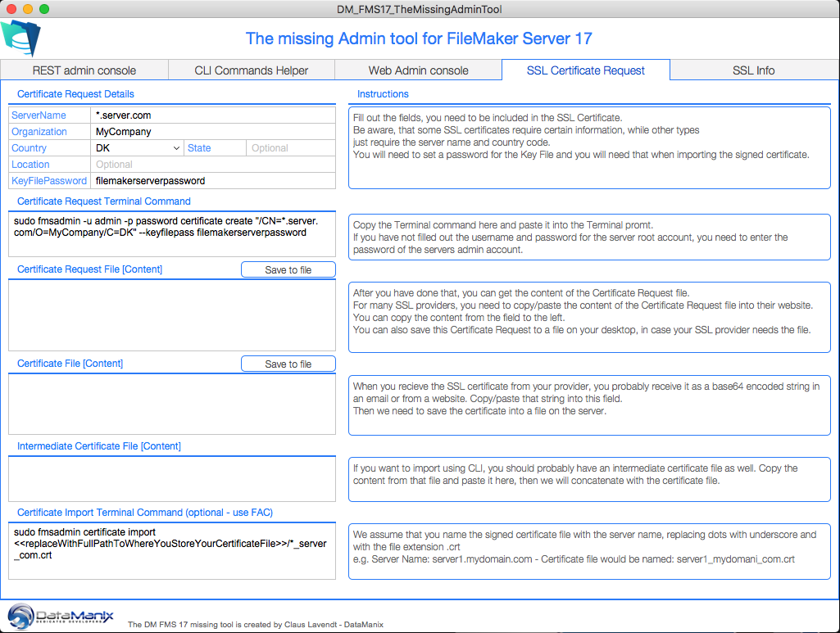This screenshot has height=633, width=840.
Task: Click the 'KeyFilePassword' field label
Action: [x=48, y=181]
